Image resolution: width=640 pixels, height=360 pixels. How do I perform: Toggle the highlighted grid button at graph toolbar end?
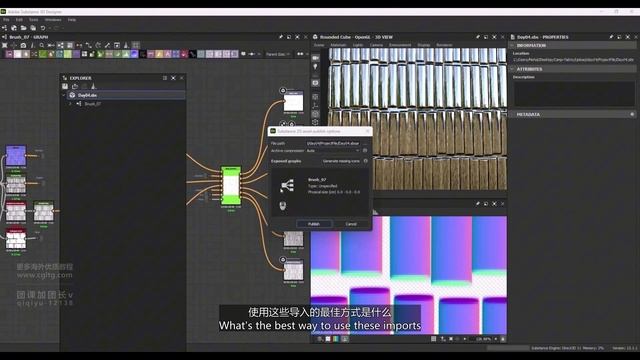[x=136, y=45]
